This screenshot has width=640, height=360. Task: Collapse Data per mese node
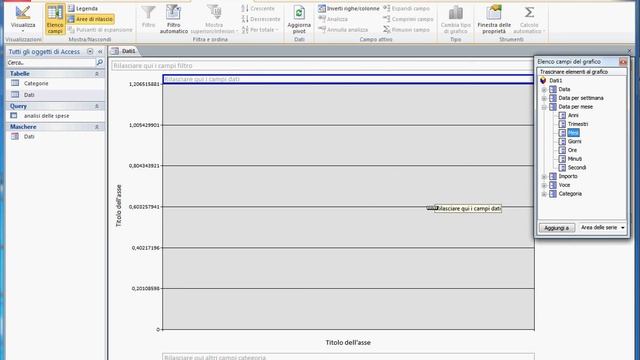tap(544, 107)
